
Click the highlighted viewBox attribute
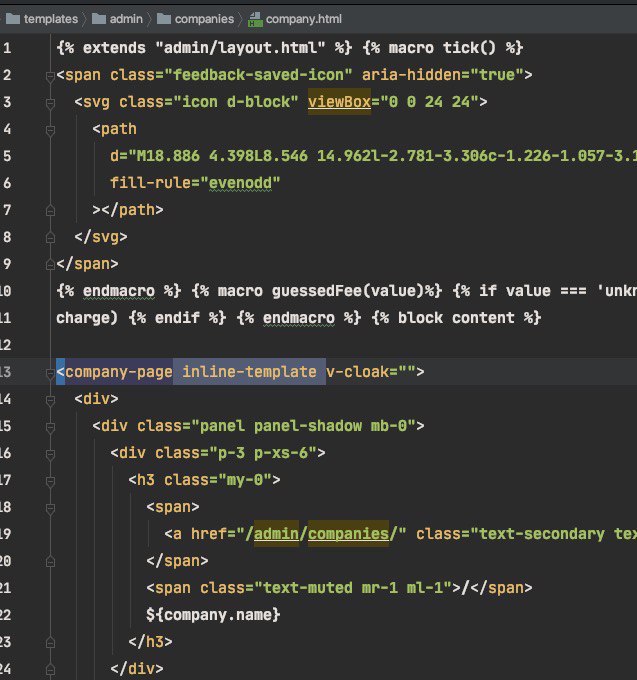click(x=340, y=102)
